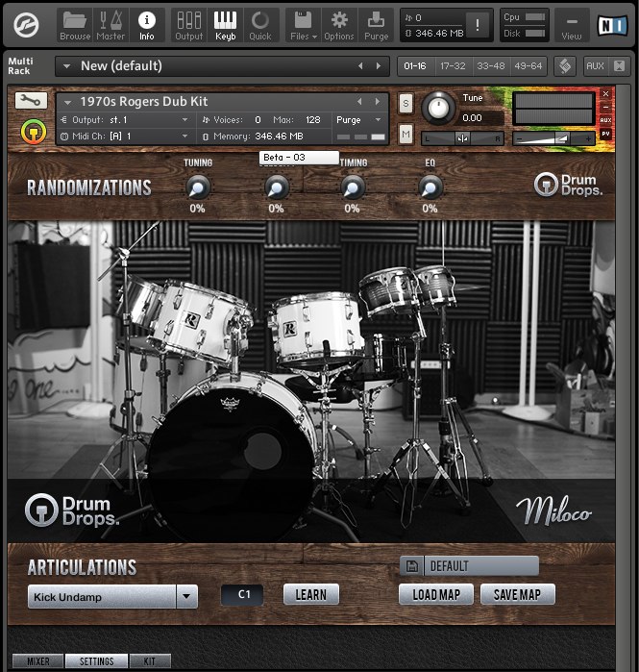Minimize the instrument header view
The width and height of the screenshot is (639, 672).
[x=605, y=107]
